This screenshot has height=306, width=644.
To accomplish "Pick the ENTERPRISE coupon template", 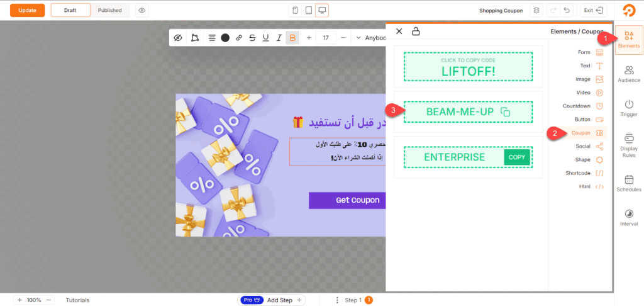I will pyautogui.click(x=468, y=157).
